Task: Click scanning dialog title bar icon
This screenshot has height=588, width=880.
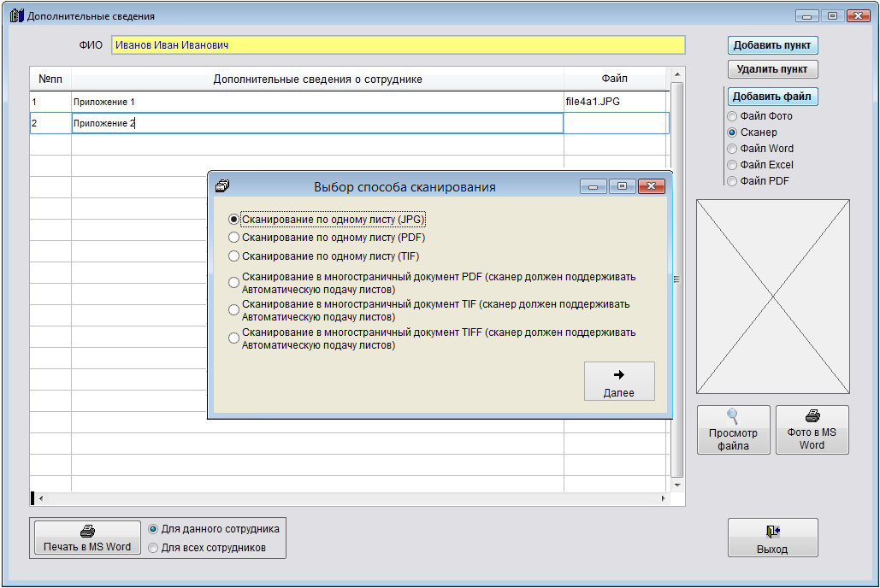Action: tap(222, 185)
